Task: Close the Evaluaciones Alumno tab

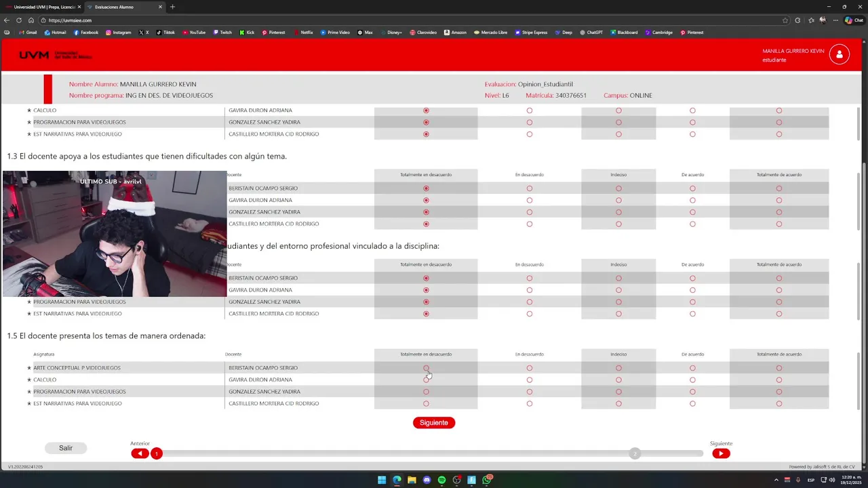Action: click(x=161, y=7)
